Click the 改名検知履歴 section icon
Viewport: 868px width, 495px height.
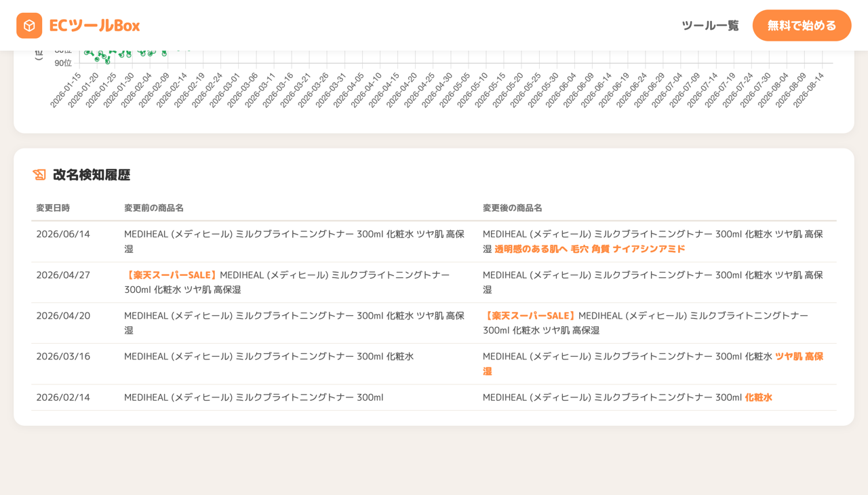(39, 175)
